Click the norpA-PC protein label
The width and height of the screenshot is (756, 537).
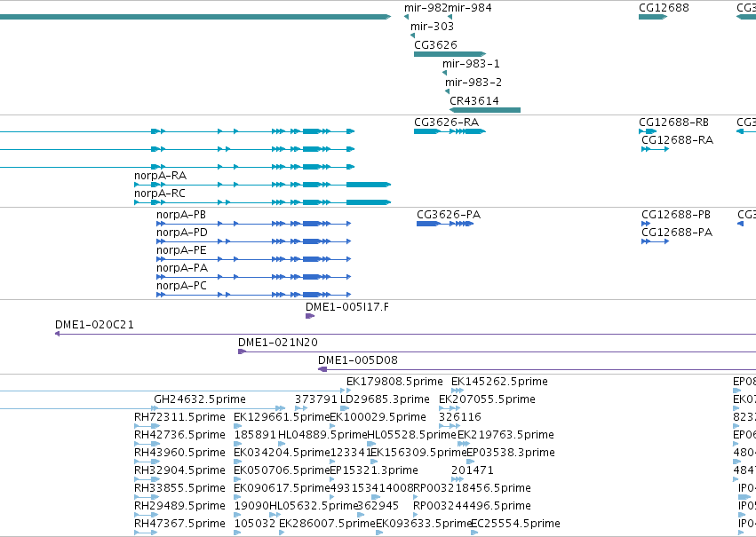pos(181,286)
